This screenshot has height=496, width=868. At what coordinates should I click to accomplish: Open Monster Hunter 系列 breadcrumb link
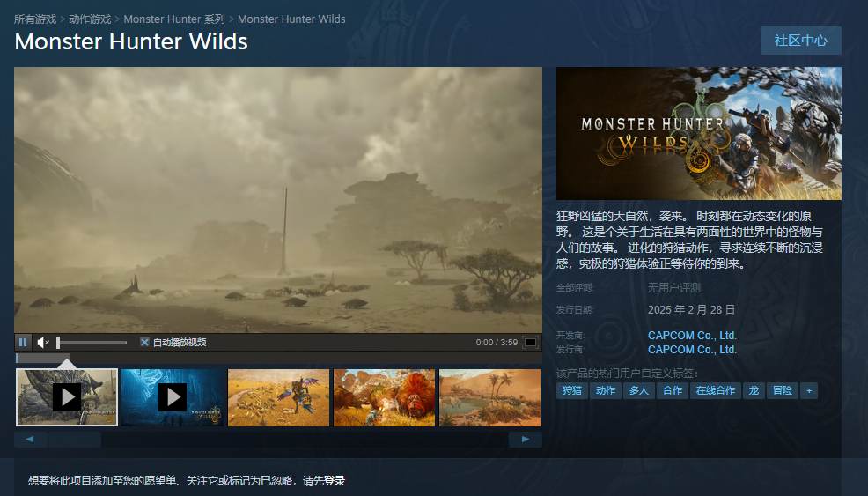point(173,19)
